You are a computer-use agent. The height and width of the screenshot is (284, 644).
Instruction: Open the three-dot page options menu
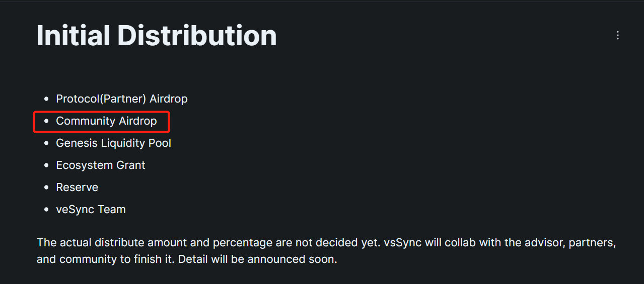tap(618, 35)
